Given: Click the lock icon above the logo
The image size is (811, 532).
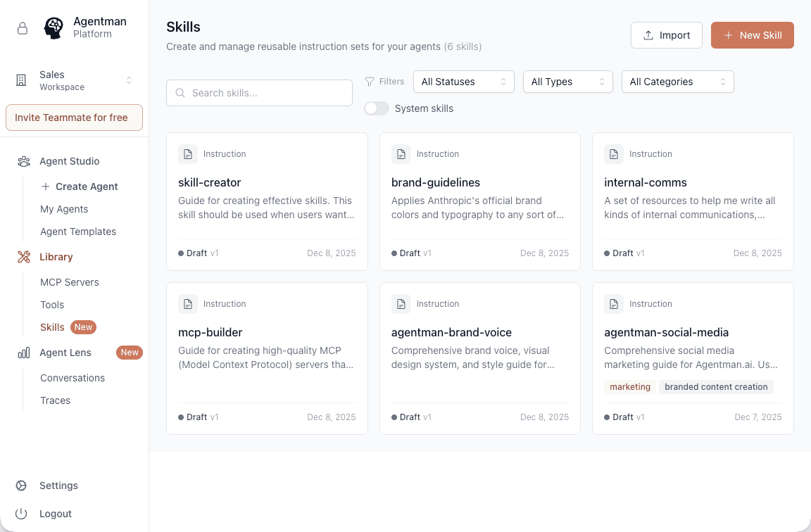Looking at the screenshot, I should 22,28.
